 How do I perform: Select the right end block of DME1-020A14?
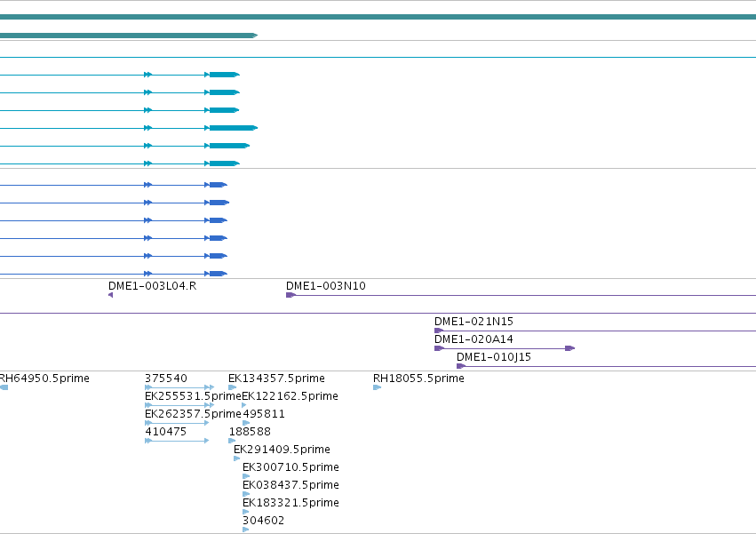coord(570,348)
